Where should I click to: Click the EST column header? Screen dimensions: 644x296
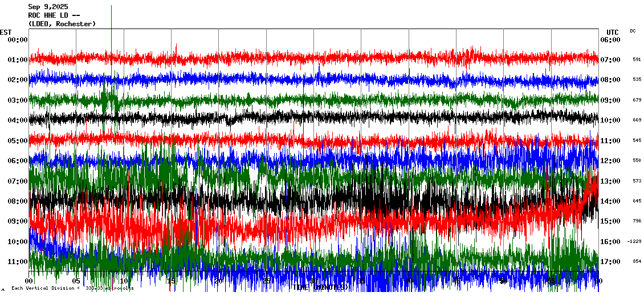[6, 32]
